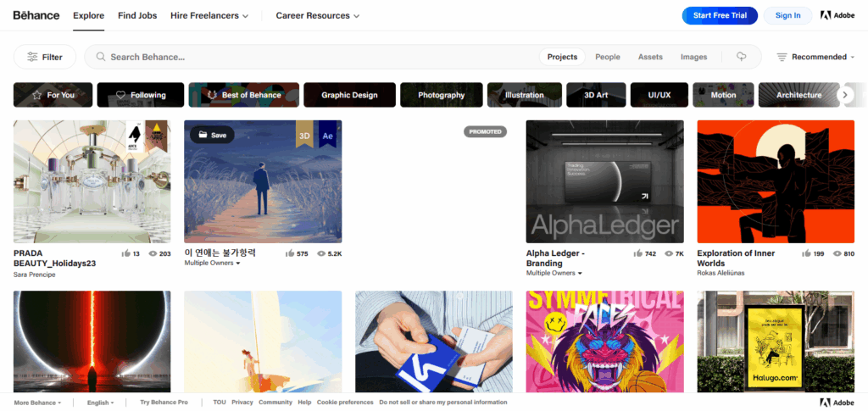Click the thumbs-up icon on Alpha Ledger - Branding
Viewport: 868px width, 411px height.
(638, 253)
